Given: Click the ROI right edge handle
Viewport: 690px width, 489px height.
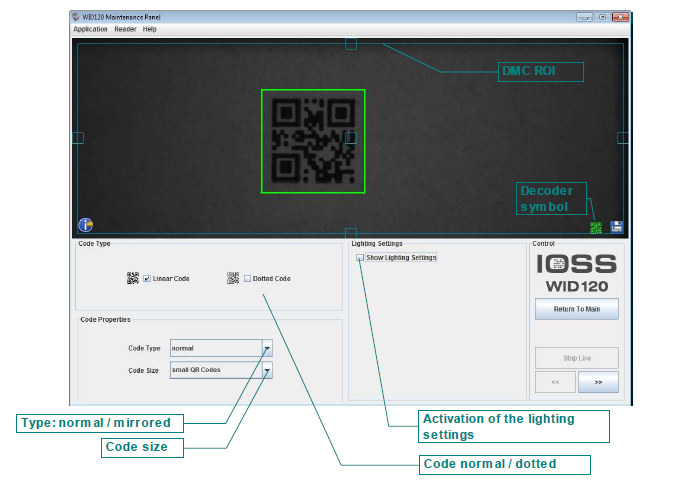Looking at the screenshot, I should pos(623,138).
